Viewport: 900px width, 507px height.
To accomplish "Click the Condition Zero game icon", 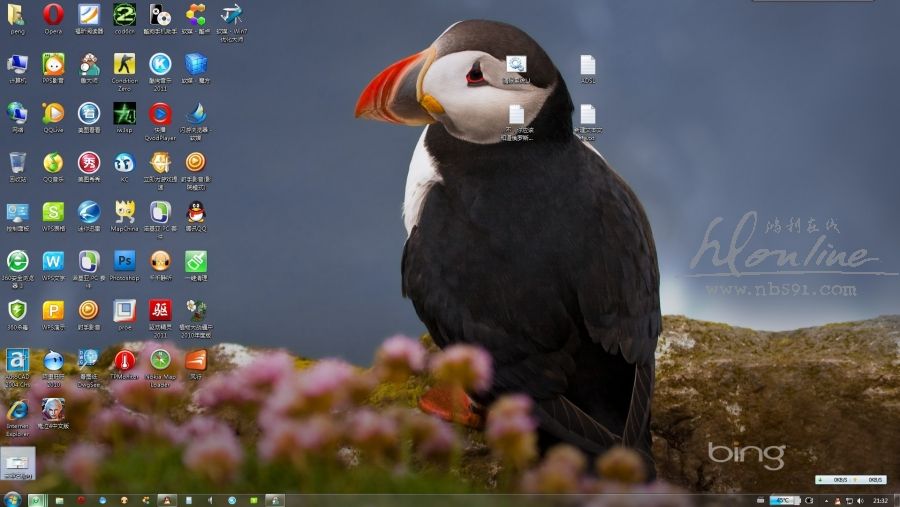I will [124, 64].
